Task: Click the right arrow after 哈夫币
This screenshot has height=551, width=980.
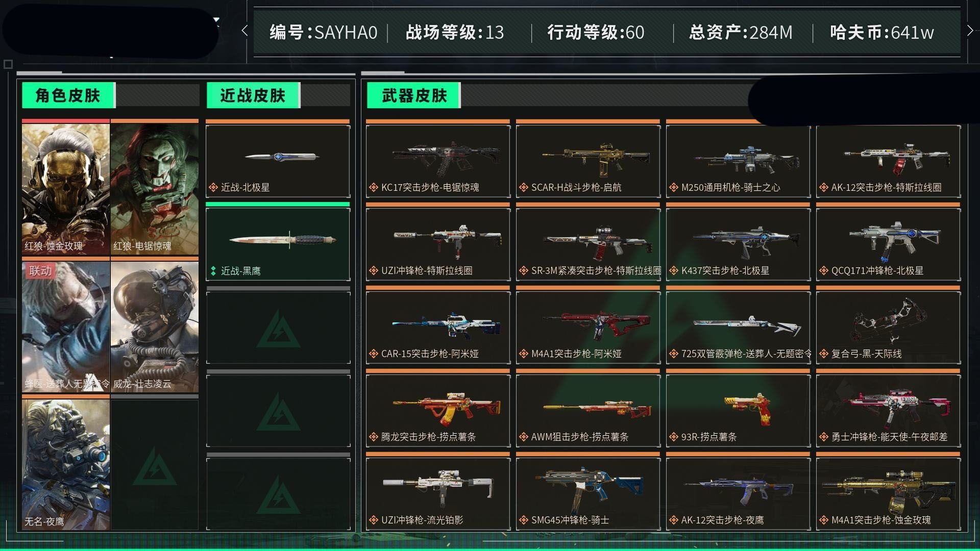Action: 970,31
